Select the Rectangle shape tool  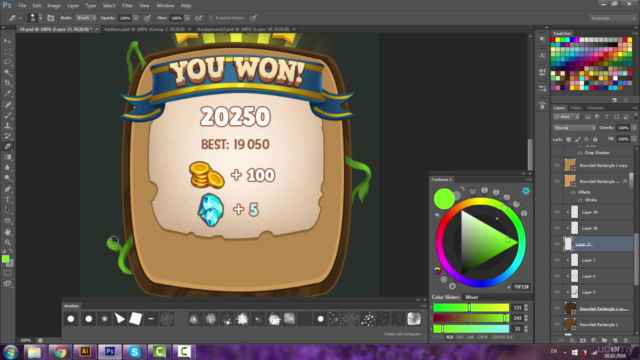point(8,221)
